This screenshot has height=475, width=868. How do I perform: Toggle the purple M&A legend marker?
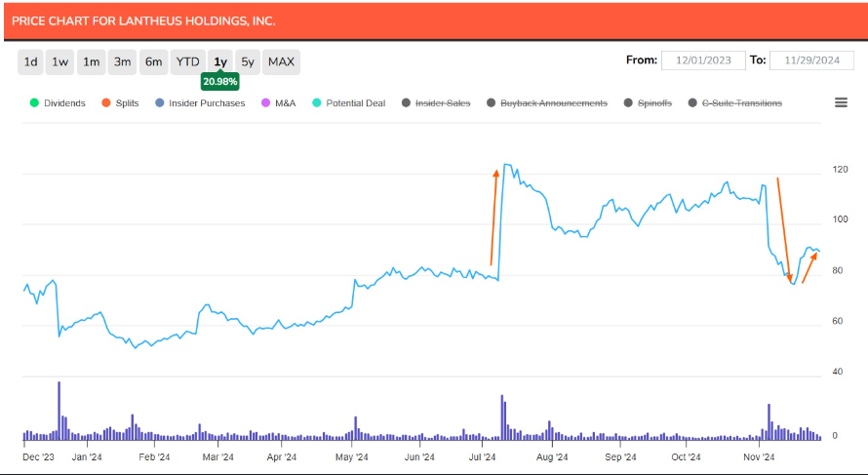click(x=263, y=103)
